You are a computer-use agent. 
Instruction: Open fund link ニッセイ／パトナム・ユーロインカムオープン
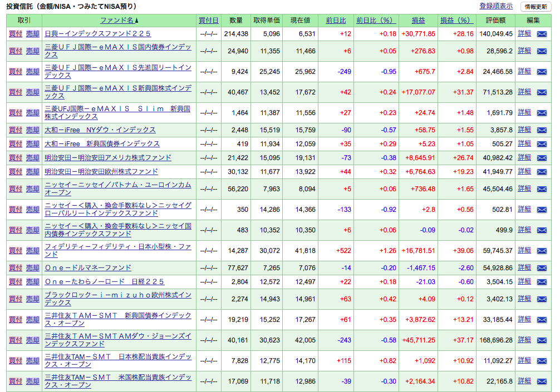118,188
